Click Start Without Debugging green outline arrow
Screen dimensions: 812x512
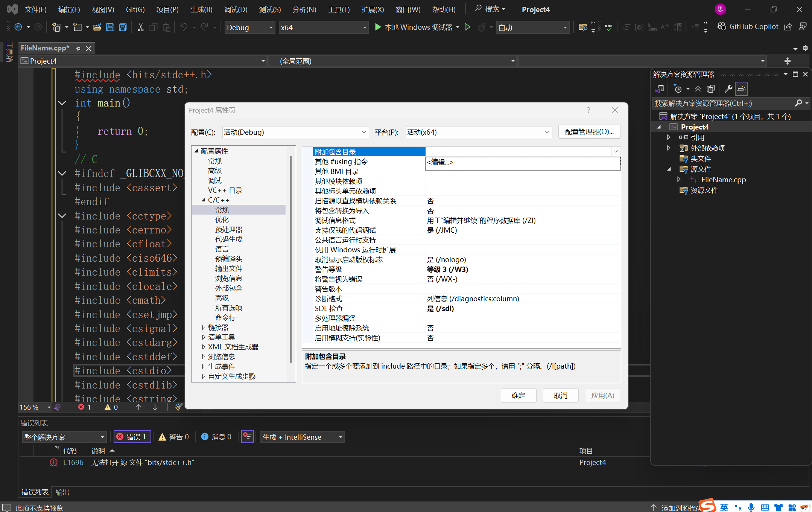(467, 27)
